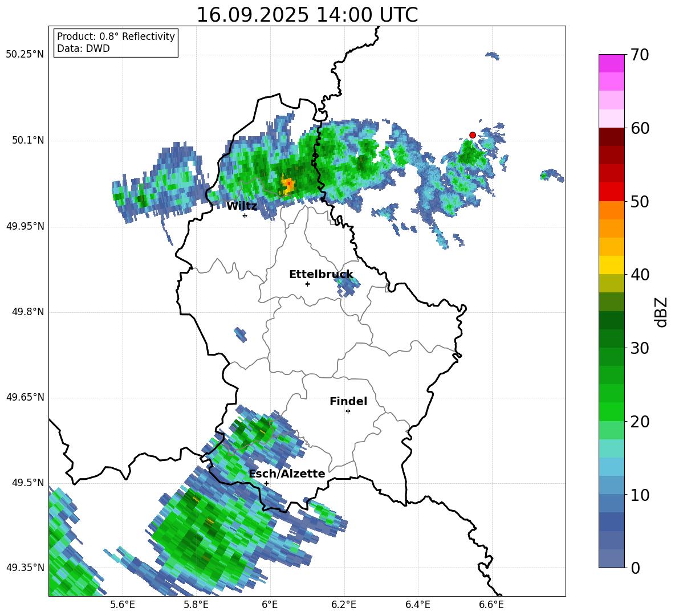675x616 pixels.
Task: Click the 10 tick label on colorbar
Action: coord(639,495)
